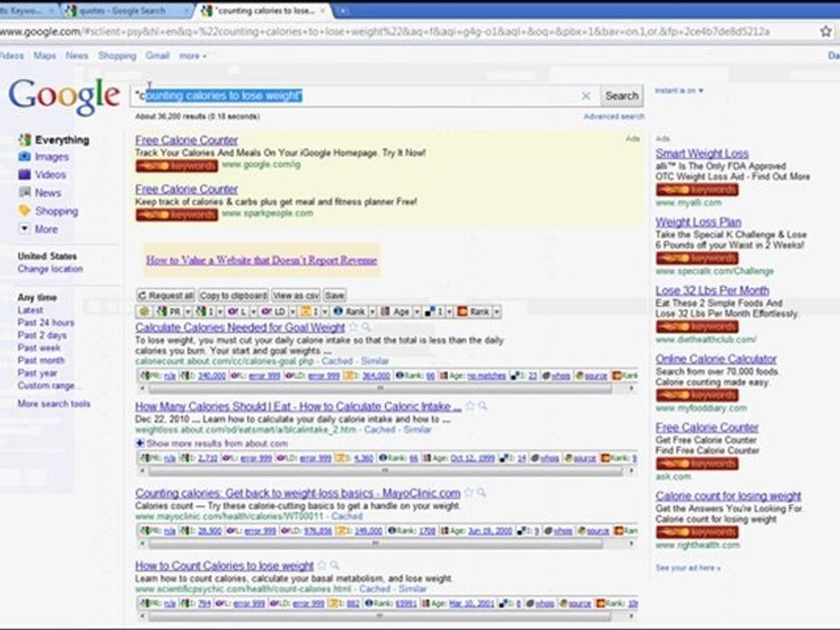Click magnifier preview icon beside Calculate Calories result
840x630 pixels.
click(366, 326)
